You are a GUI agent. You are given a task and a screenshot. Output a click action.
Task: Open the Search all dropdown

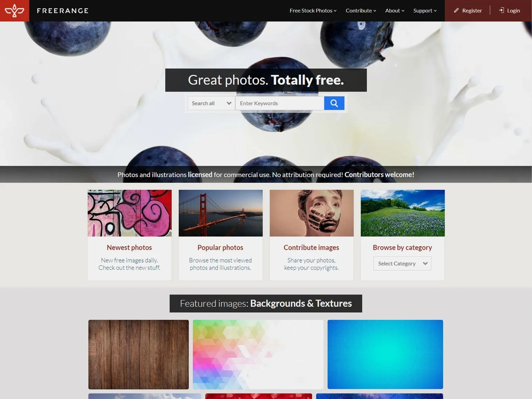click(211, 103)
